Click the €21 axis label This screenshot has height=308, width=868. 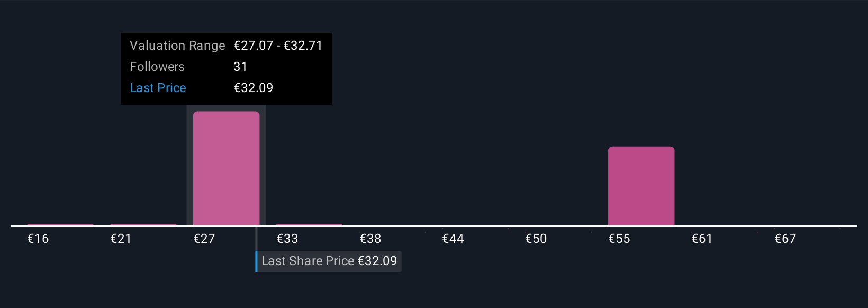click(x=121, y=239)
